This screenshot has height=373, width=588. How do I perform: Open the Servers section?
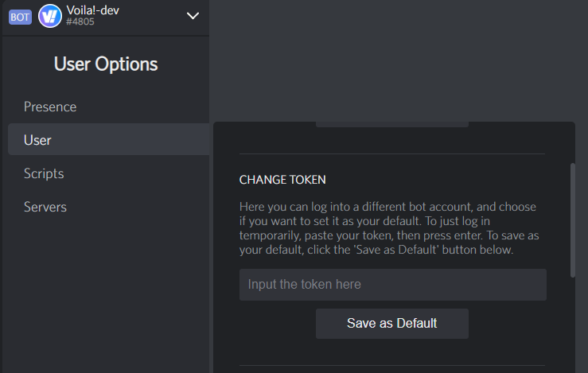(x=45, y=207)
